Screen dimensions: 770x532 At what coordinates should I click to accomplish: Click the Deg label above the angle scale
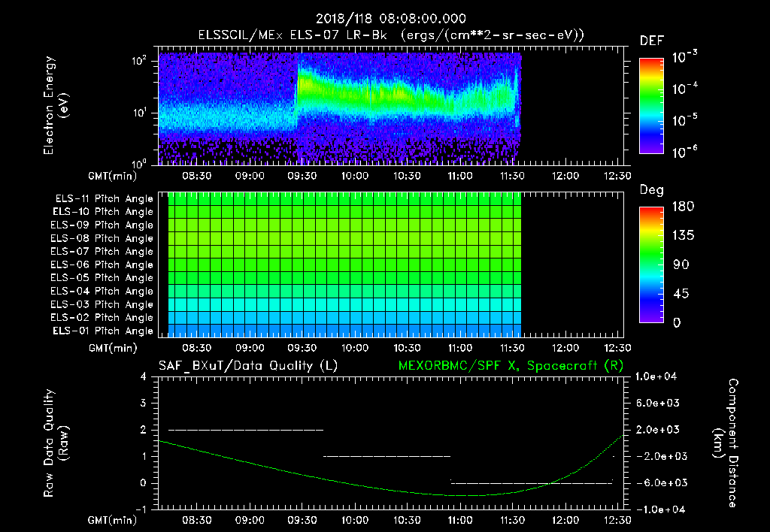point(651,190)
